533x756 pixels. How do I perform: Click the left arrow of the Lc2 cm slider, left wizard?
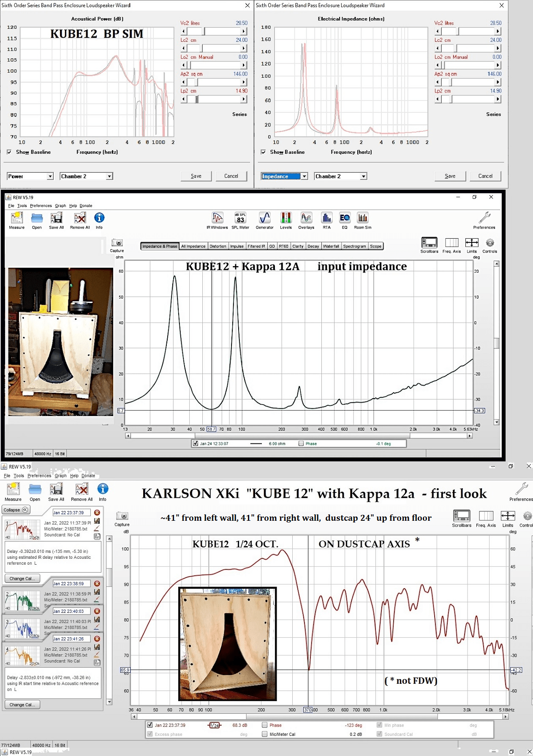[x=183, y=48]
